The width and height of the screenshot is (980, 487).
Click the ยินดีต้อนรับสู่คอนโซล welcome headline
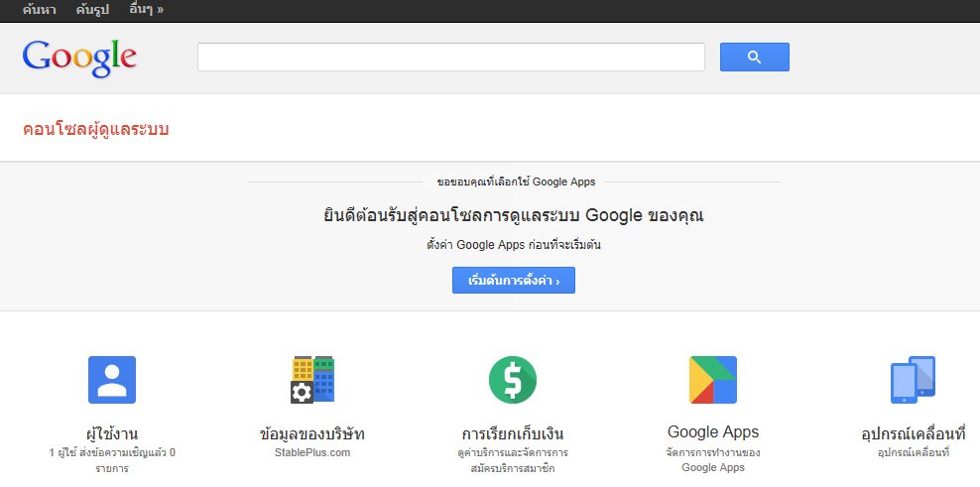coord(514,216)
